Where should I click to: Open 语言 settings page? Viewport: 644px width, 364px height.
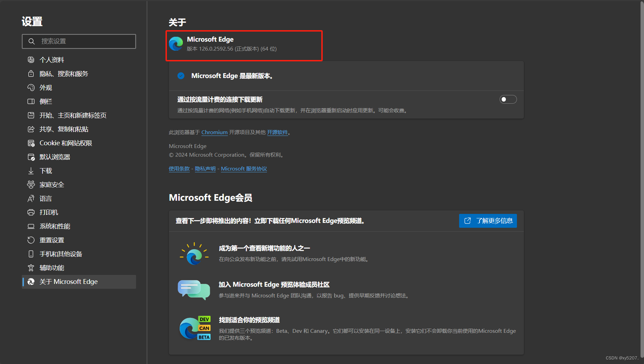point(79,198)
